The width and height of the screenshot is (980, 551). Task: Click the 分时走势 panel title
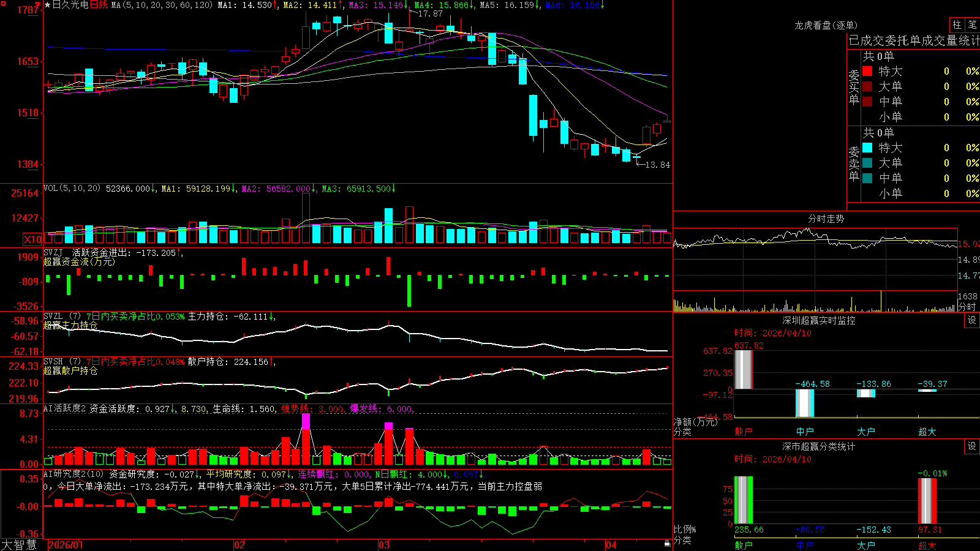[x=826, y=219]
